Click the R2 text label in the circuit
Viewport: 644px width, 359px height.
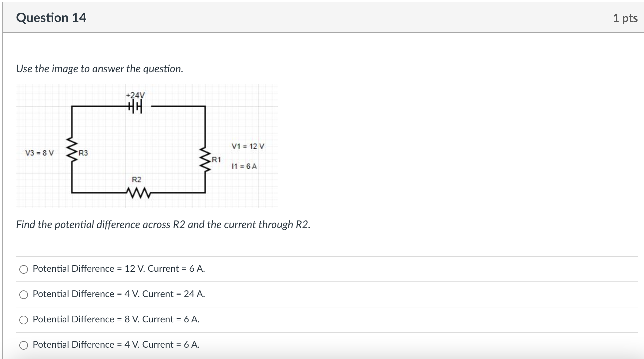click(x=136, y=179)
